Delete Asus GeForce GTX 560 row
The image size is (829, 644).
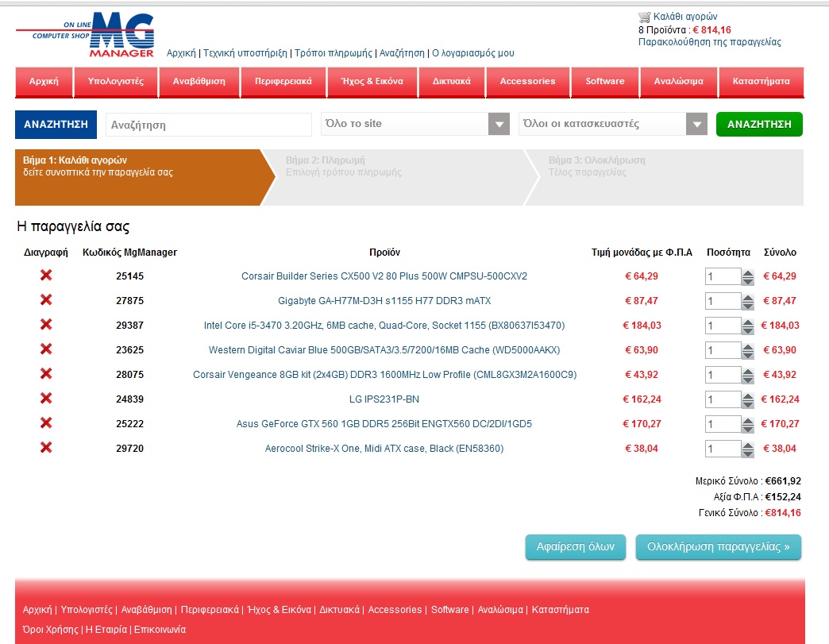click(x=46, y=423)
